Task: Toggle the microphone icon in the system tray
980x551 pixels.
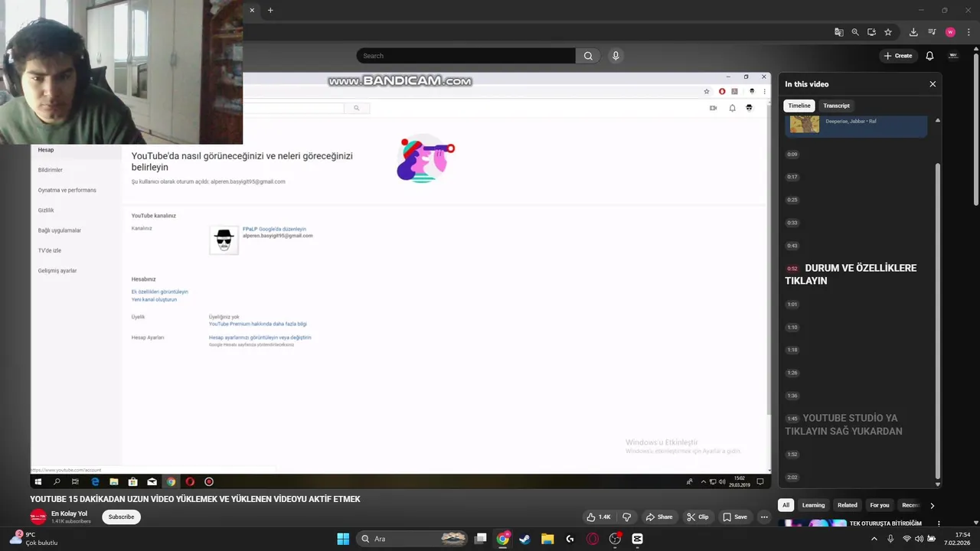Action: pos(890,539)
